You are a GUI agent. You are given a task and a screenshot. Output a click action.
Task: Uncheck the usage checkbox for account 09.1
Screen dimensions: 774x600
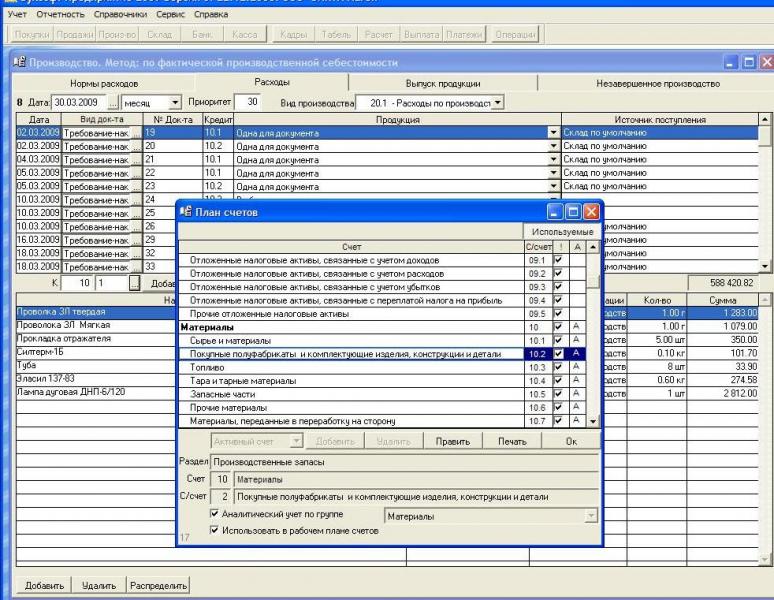click(x=558, y=259)
